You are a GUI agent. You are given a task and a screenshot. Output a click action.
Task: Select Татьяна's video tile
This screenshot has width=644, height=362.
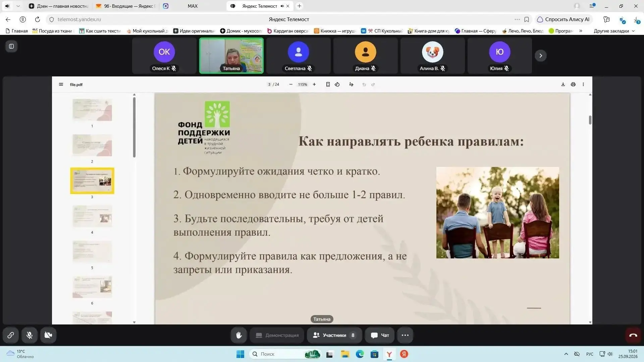point(231,56)
